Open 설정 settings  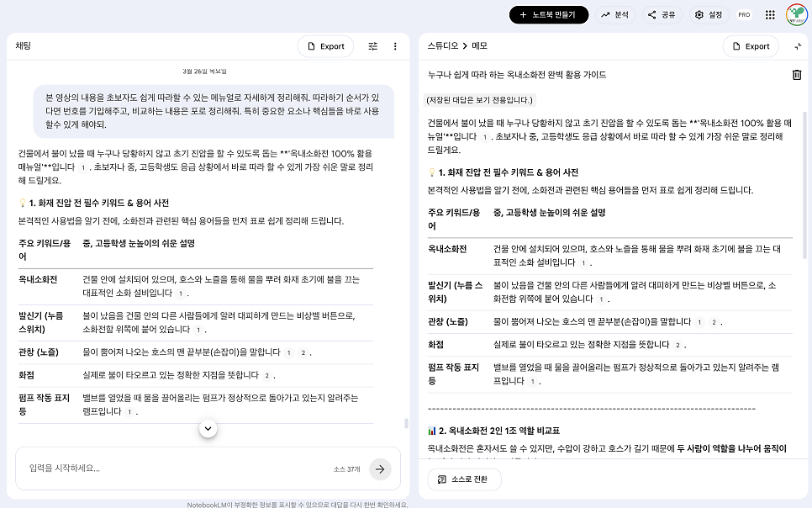(x=709, y=15)
